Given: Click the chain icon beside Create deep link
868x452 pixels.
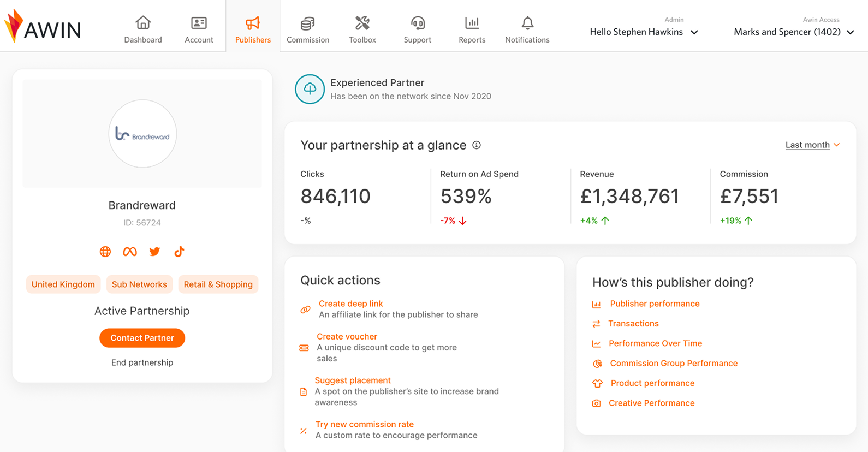Looking at the screenshot, I should point(305,310).
